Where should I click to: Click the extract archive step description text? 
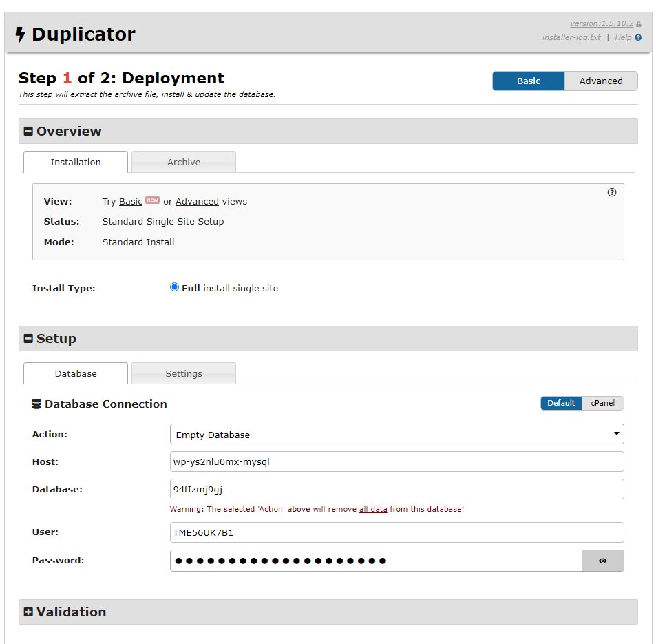click(x=147, y=94)
